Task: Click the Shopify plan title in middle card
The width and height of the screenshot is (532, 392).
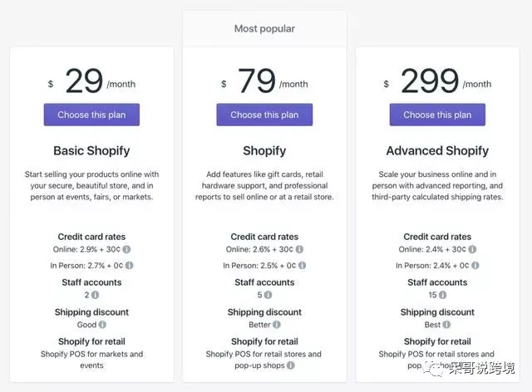Action: (x=264, y=151)
